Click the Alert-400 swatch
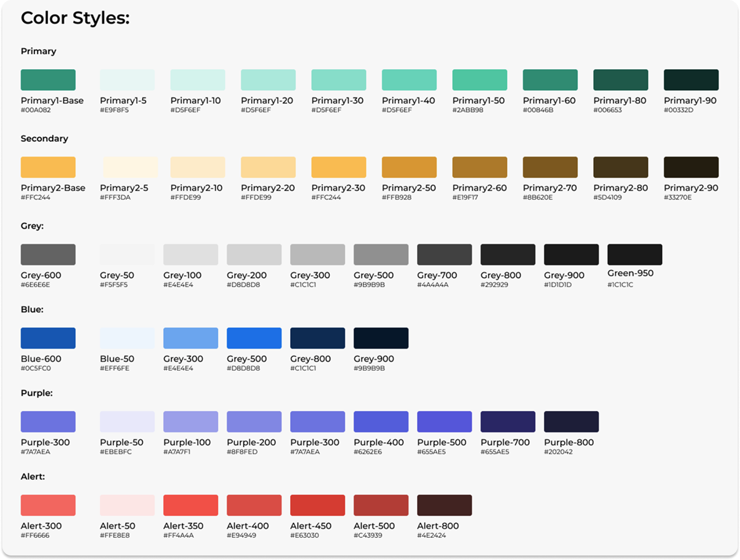This screenshot has height=560, width=740. (254, 506)
